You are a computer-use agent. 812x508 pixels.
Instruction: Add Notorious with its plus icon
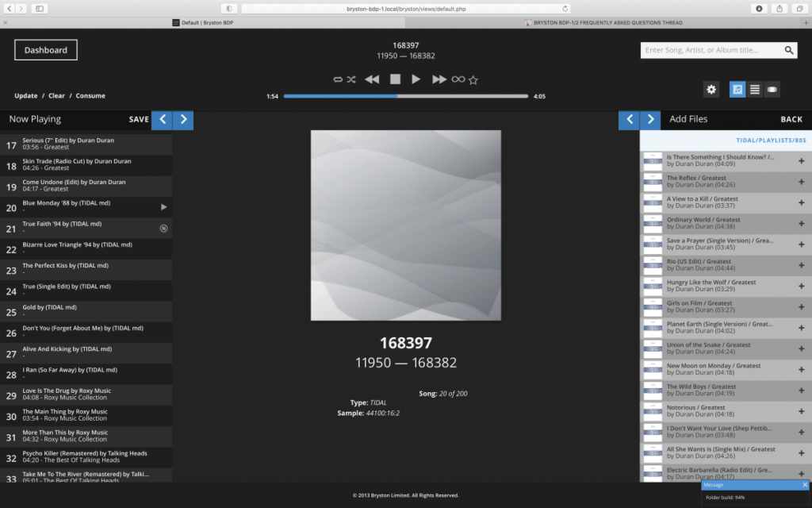801,411
